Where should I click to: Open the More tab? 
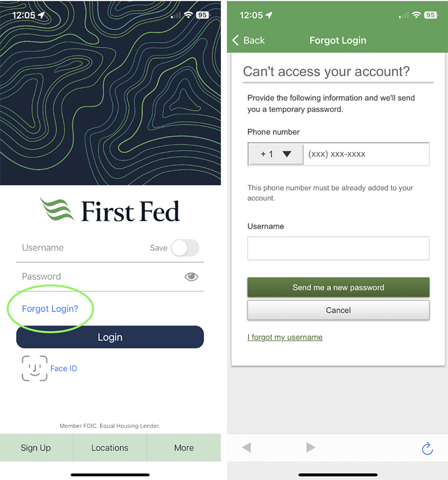(x=184, y=448)
